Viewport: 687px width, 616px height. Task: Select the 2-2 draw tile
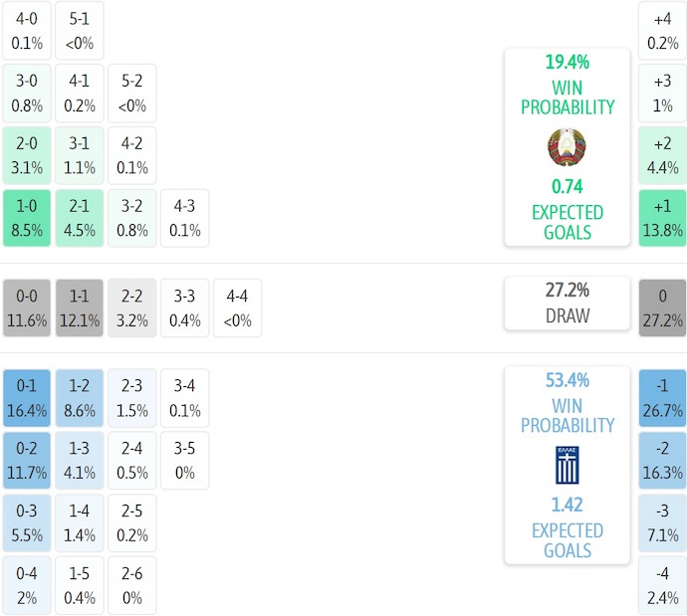coord(132,308)
